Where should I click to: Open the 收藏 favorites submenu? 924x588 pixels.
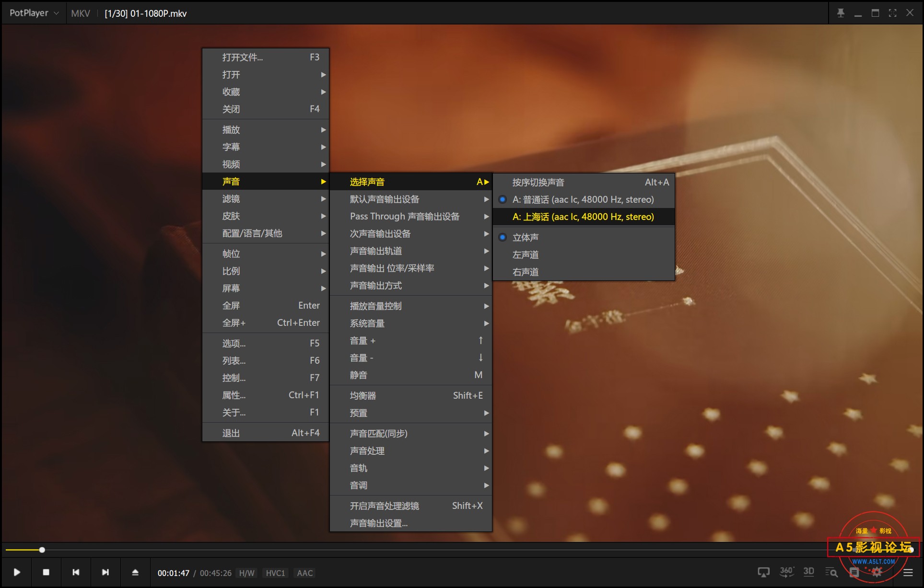click(266, 92)
